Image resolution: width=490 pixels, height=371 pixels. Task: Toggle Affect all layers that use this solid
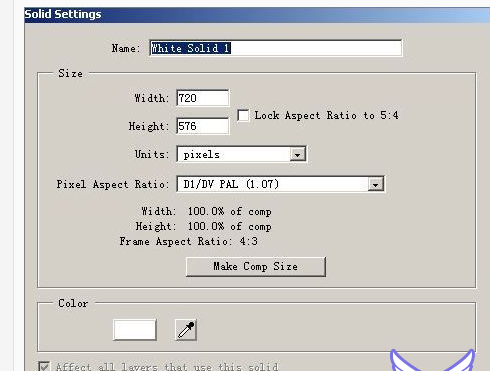pos(44,366)
